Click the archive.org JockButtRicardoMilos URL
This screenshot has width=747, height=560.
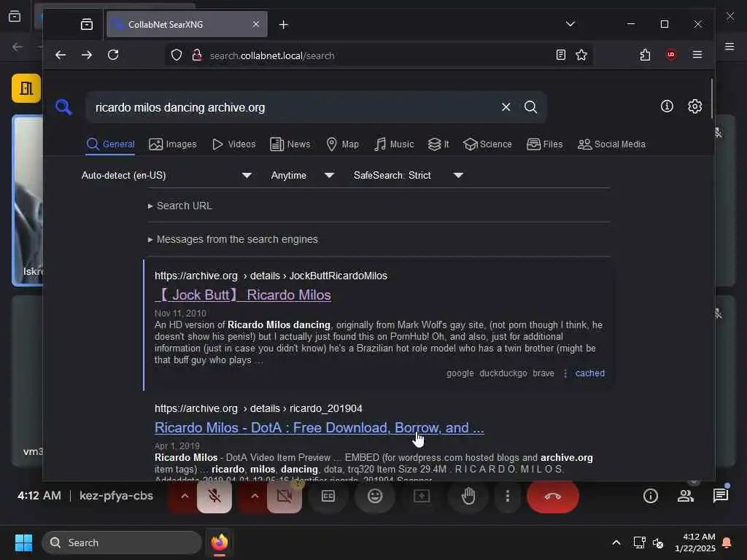(271, 276)
